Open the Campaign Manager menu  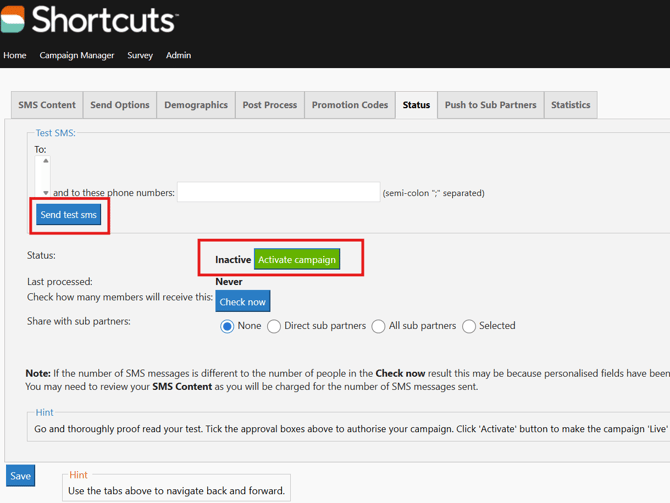tap(77, 55)
